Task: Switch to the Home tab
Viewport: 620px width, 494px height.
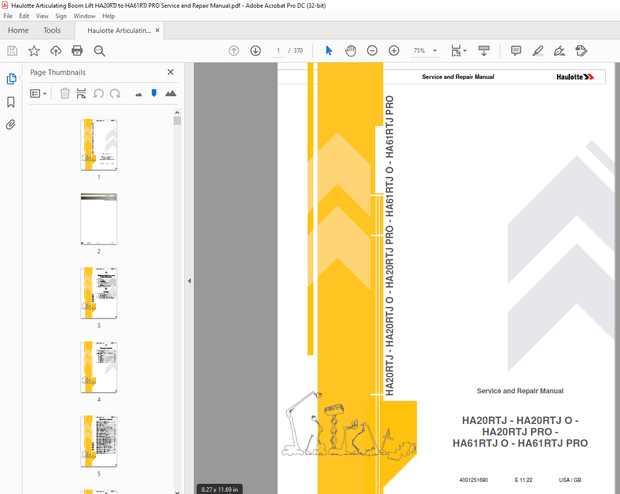Action: coord(18,31)
